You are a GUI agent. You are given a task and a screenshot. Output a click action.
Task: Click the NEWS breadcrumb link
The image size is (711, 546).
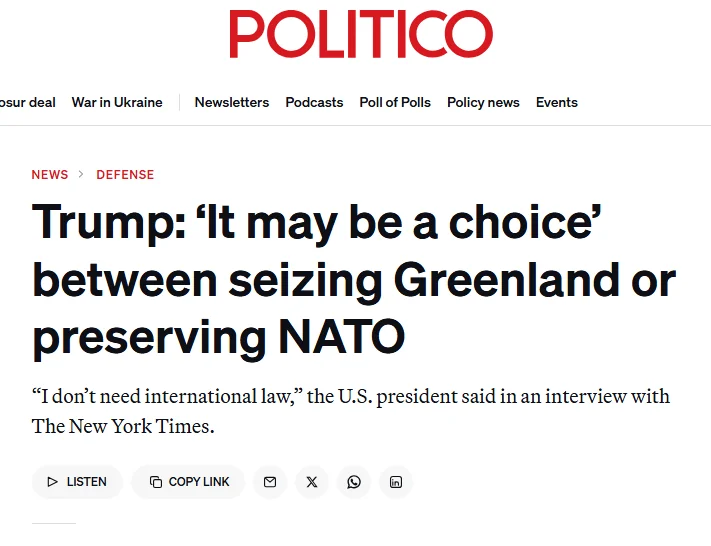tap(50, 174)
